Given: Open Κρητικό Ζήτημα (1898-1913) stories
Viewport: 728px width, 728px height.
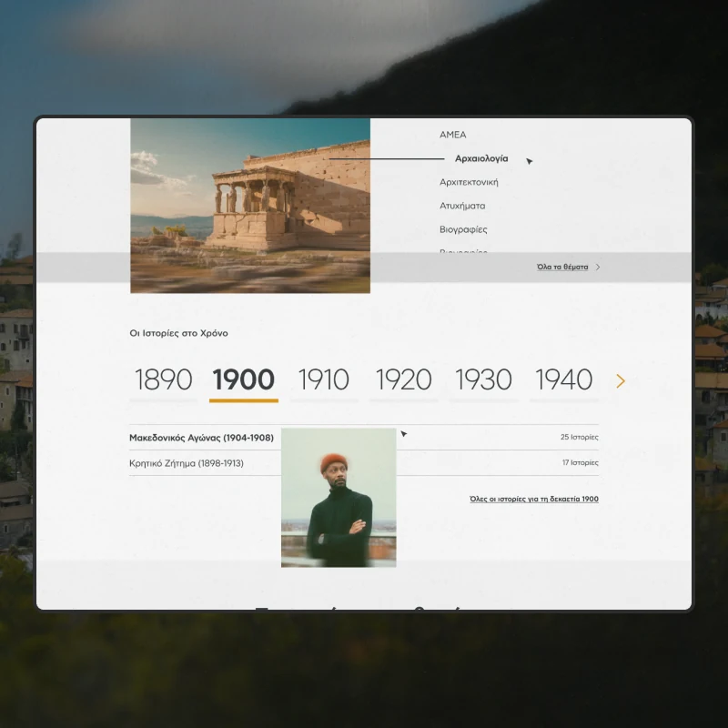Looking at the screenshot, I should [x=187, y=463].
